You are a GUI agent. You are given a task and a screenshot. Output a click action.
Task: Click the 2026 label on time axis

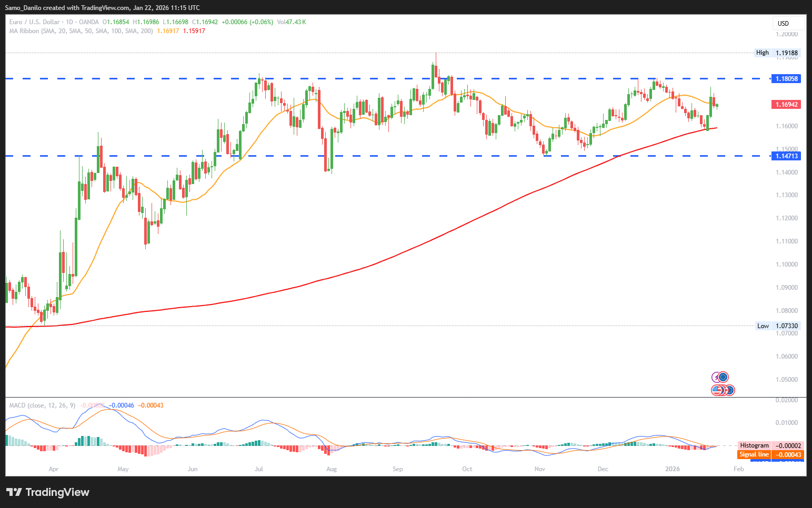point(672,469)
